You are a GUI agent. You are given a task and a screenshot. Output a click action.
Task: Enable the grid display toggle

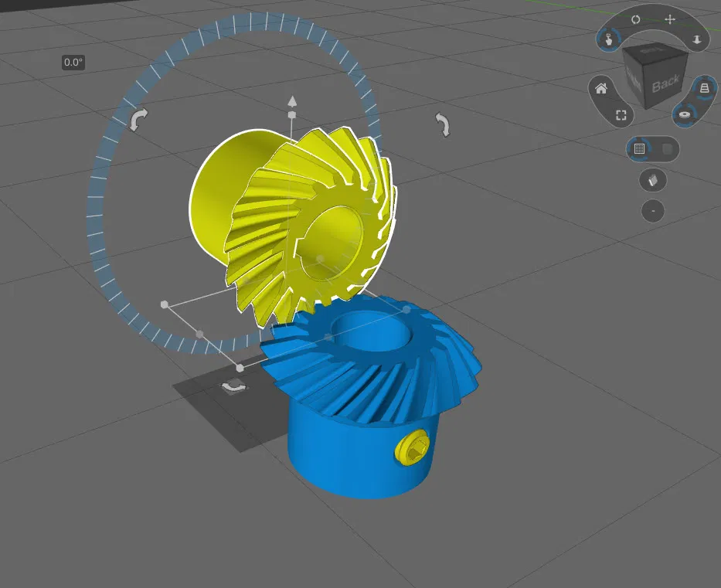click(639, 148)
